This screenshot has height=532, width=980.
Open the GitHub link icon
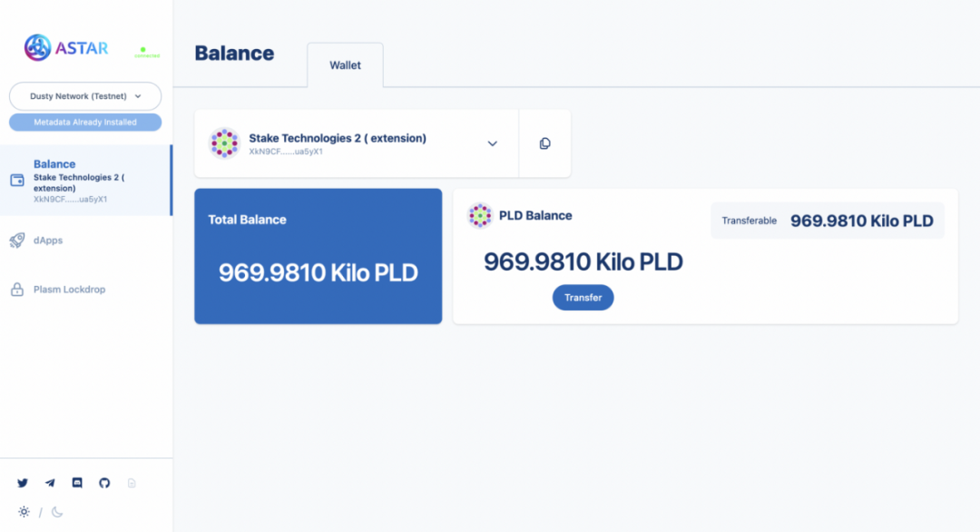[104, 483]
